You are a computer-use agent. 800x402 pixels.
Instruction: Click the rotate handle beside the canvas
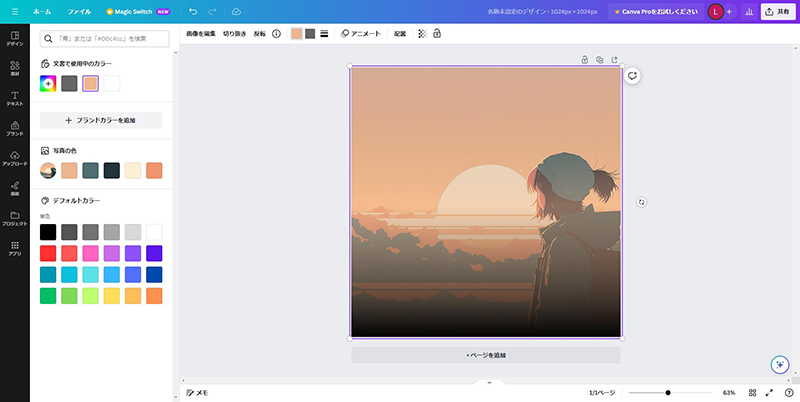(x=641, y=202)
